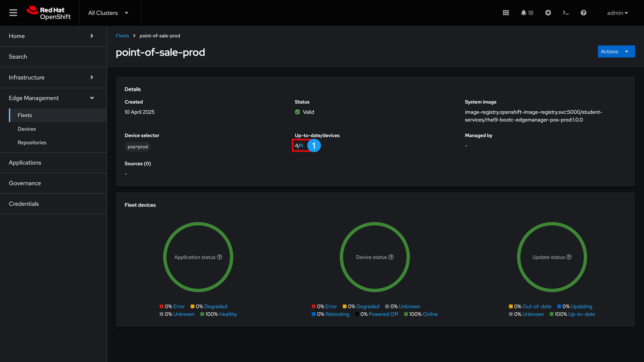Click green swatch beside 100% Online
Viewport: 644px width, 362px height.
[x=406, y=314]
